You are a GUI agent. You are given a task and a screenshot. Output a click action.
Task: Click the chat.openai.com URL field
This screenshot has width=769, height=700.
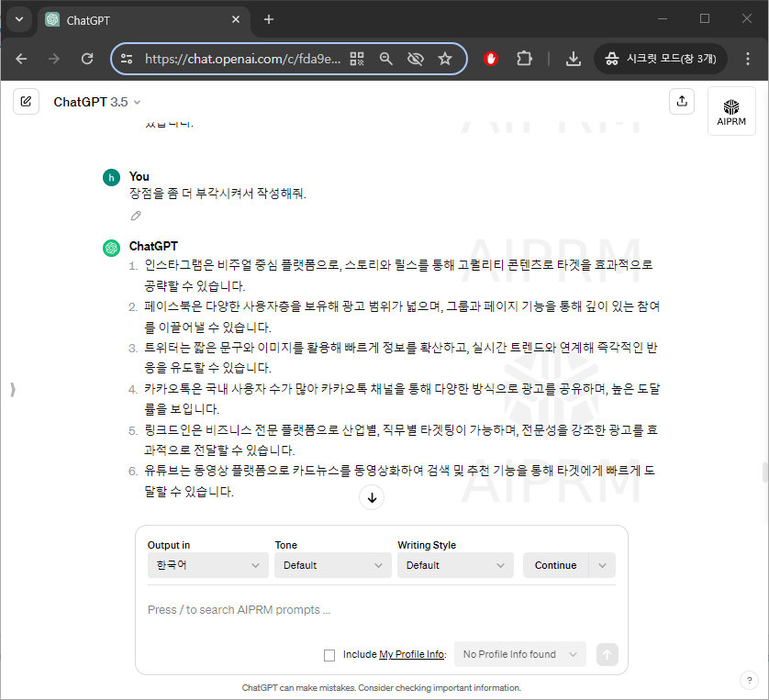tap(241, 59)
